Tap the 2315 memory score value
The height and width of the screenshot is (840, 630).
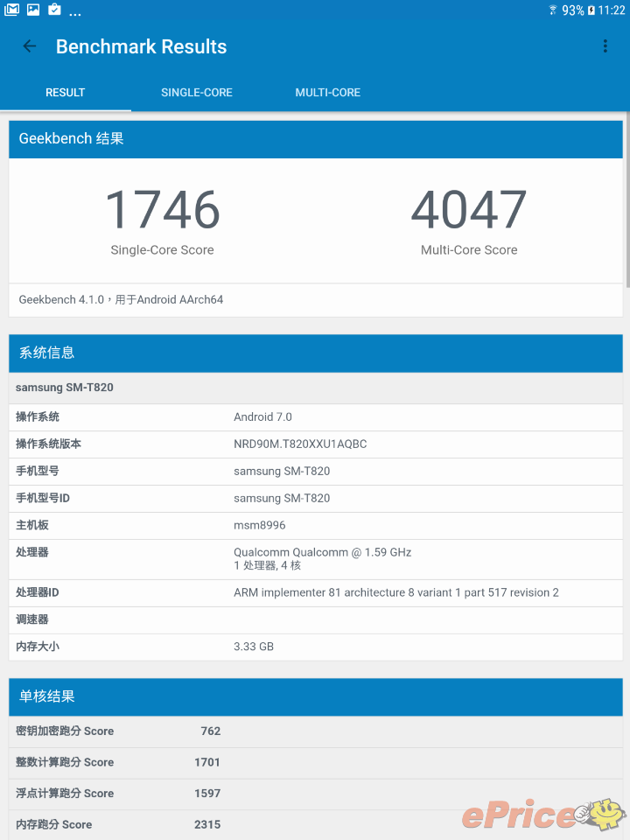pyautogui.click(x=207, y=824)
